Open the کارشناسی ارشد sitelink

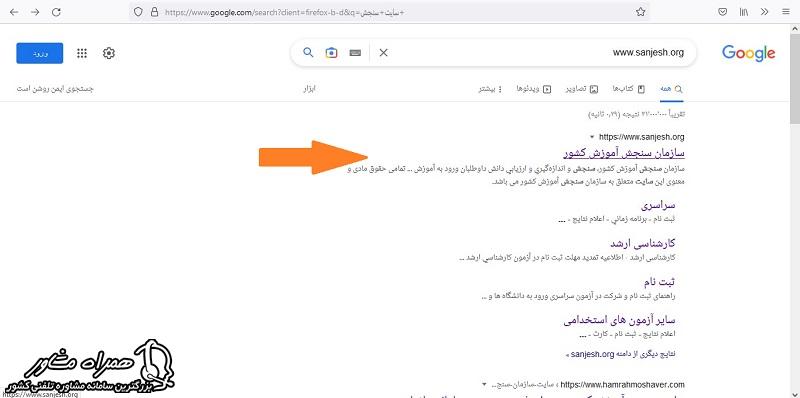(642, 243)
